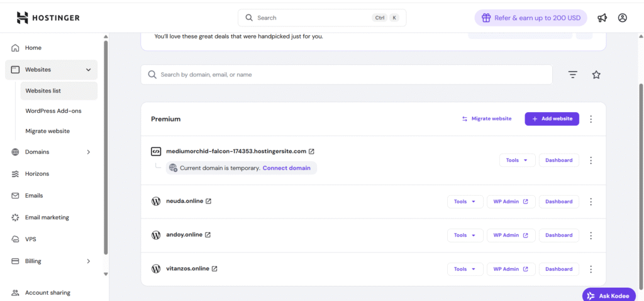Click the announcements megaphone icon

602,18
